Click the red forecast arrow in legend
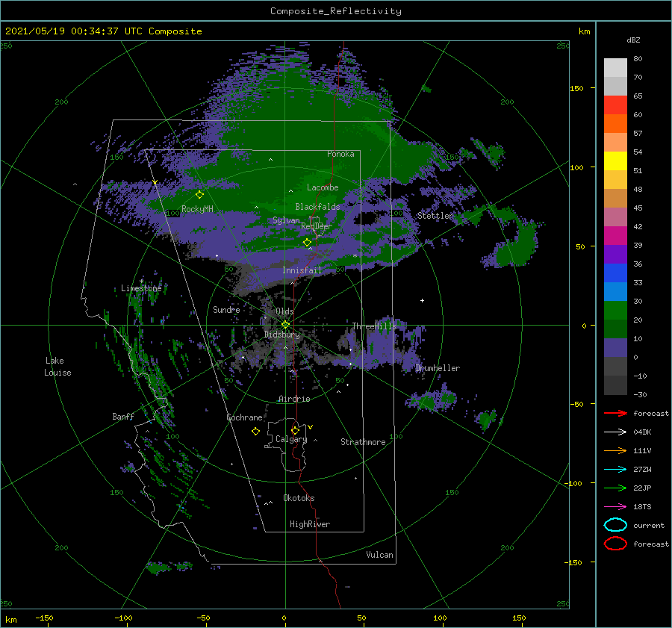The image size is (672, 628). click(615, 413)
